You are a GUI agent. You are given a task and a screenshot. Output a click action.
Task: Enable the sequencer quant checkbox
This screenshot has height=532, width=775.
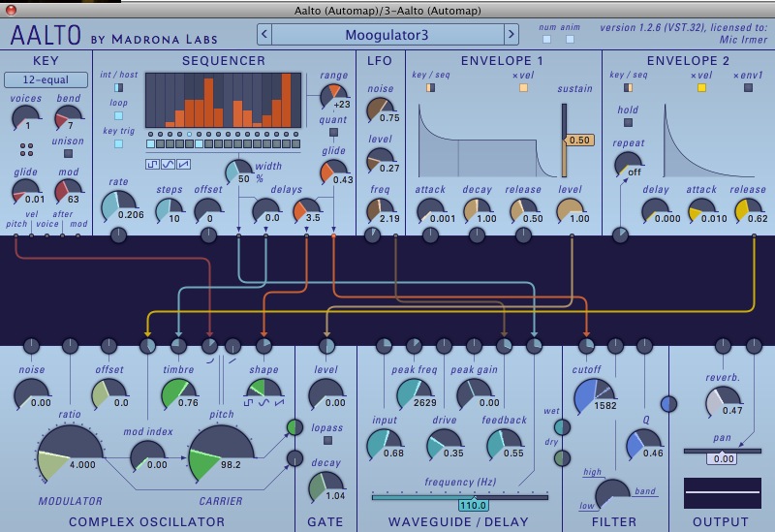333,133
